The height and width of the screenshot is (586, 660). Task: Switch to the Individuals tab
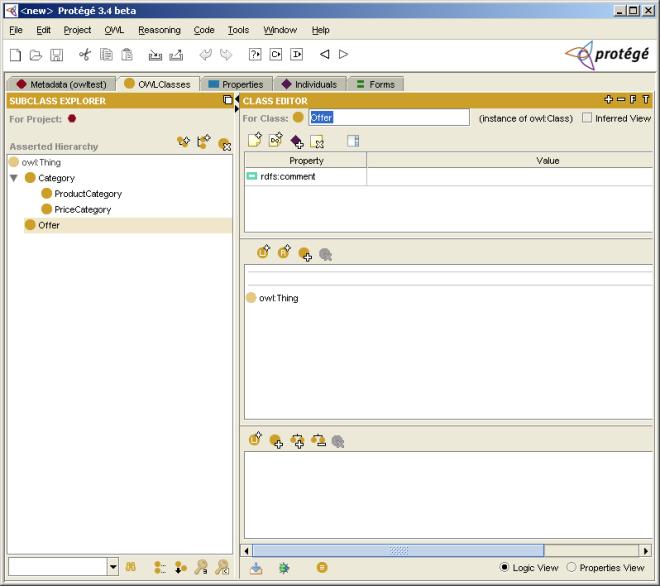[310, 84]
